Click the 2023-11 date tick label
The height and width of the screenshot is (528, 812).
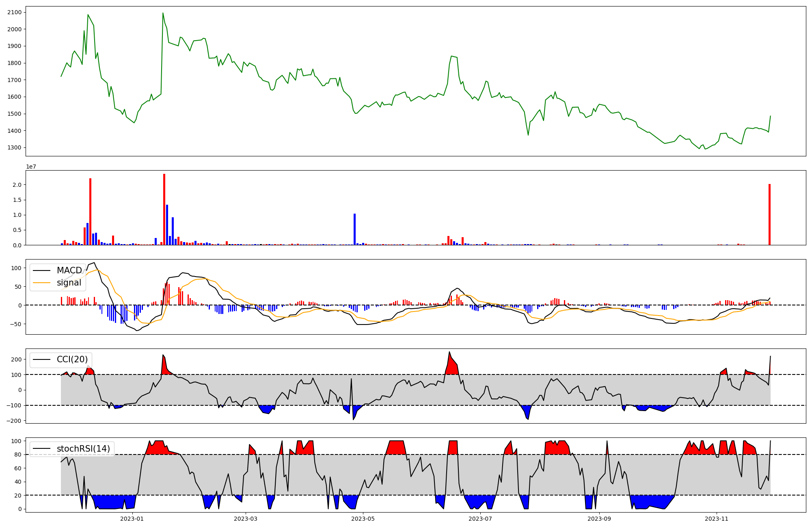point(717,519)
